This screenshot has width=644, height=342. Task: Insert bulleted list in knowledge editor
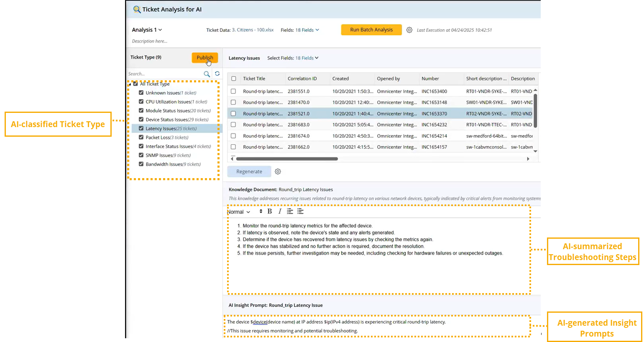[300, 212]
